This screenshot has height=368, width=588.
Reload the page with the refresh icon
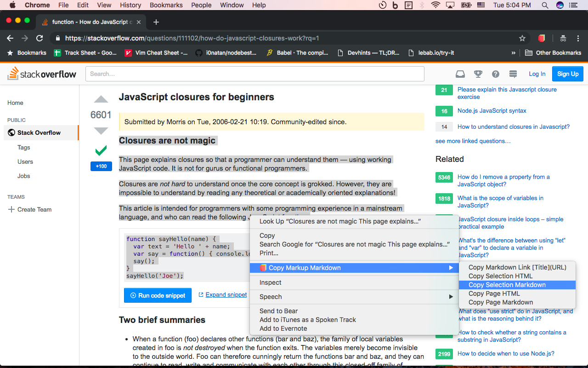click(x=40, y=38)
